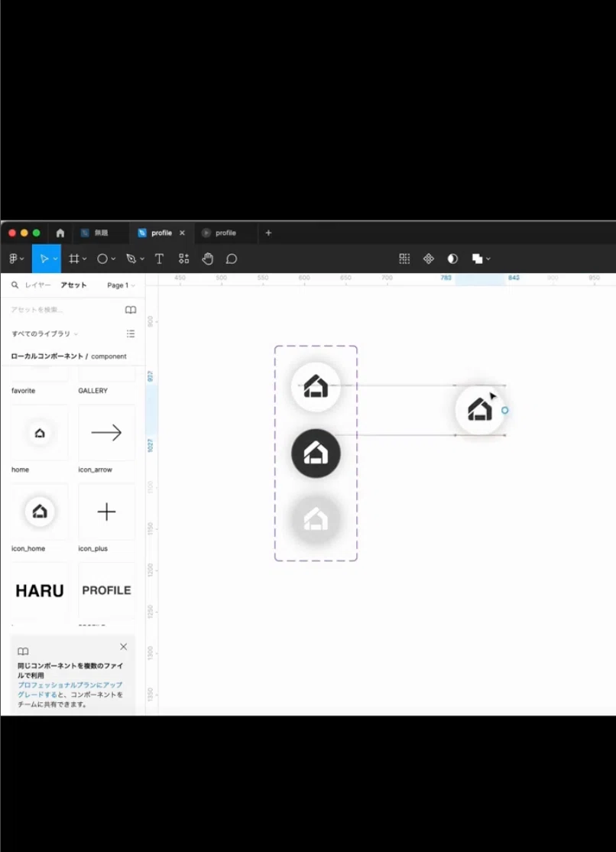This screenshot has width=616, height=852.
Task: Select the Frame tool
Action: (x=74, y=259)
